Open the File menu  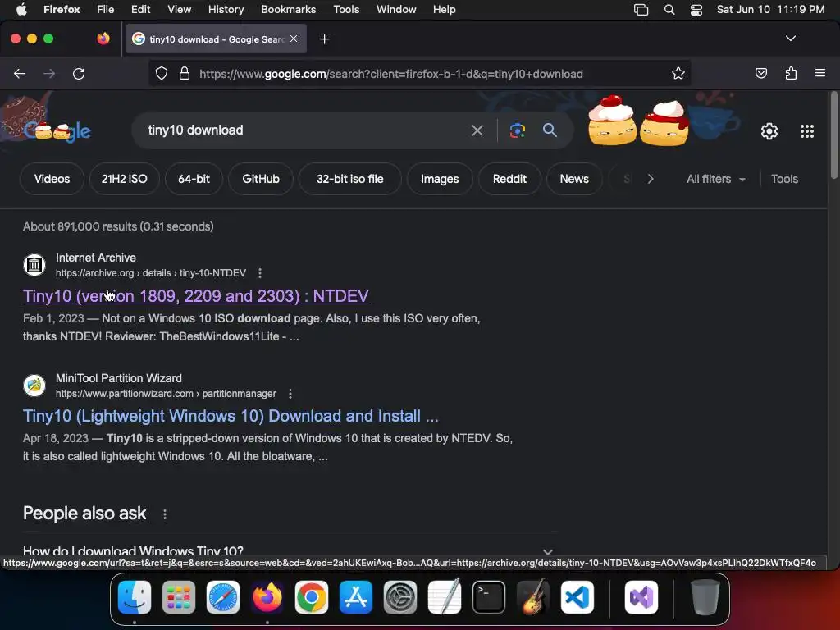tap(106, 10)
